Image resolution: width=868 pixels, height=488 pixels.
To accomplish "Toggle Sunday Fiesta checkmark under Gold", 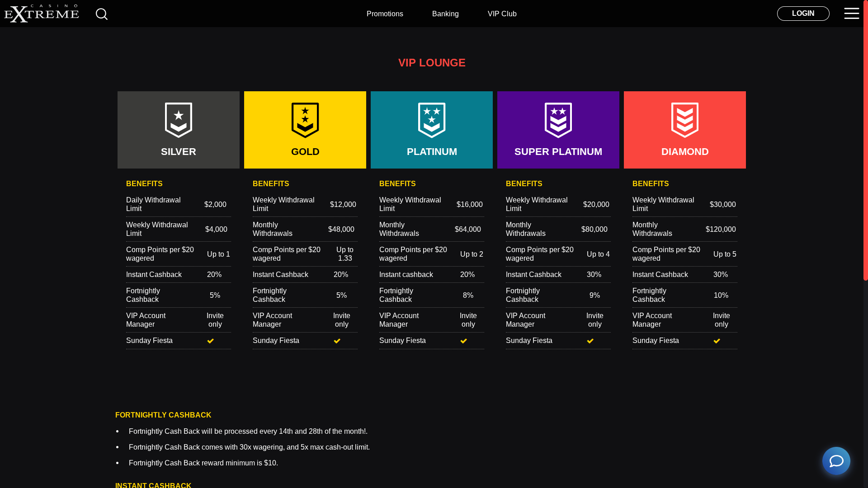I will click(x=337, y=341).
